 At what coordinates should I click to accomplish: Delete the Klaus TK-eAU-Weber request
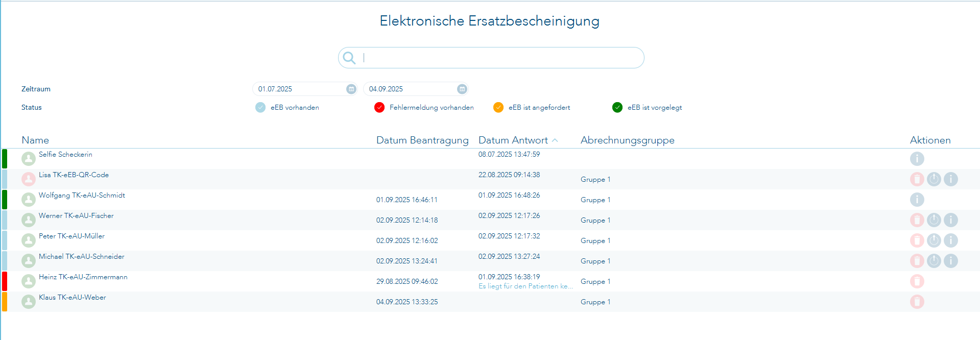point(917,302)
